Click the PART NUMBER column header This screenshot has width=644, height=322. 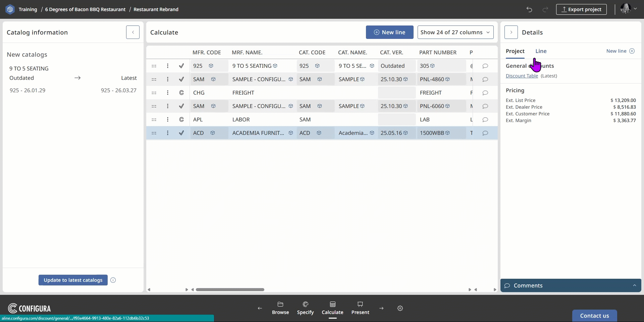pos(438,52)
